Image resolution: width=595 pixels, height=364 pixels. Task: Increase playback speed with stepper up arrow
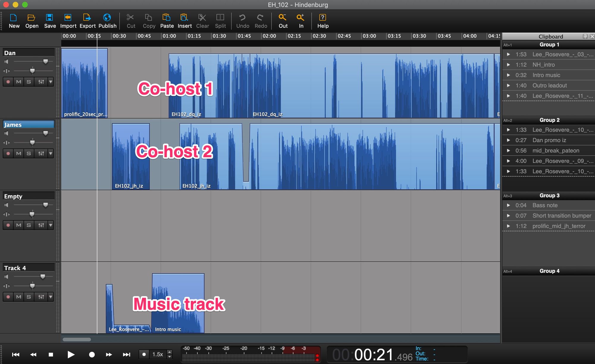(170, 352)
